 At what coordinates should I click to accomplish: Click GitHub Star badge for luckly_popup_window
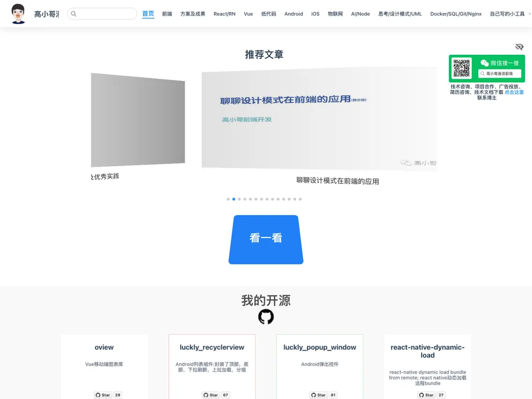[319, 395]
